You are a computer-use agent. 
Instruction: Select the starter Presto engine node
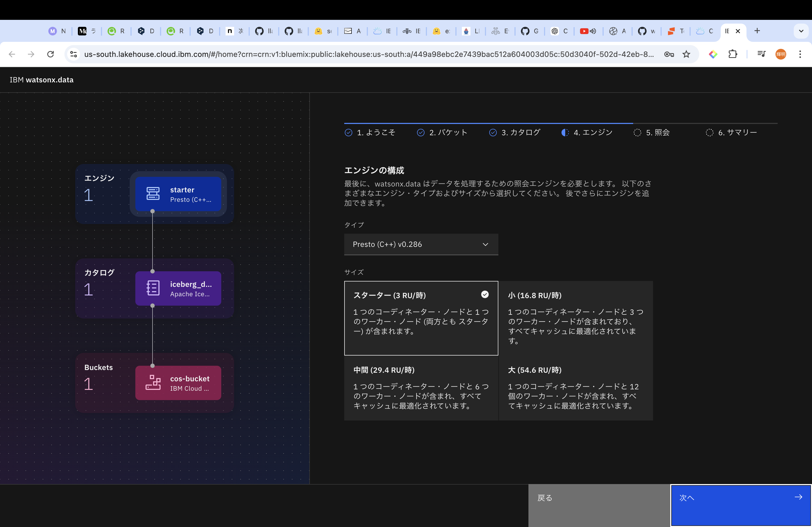click(179, 194)
